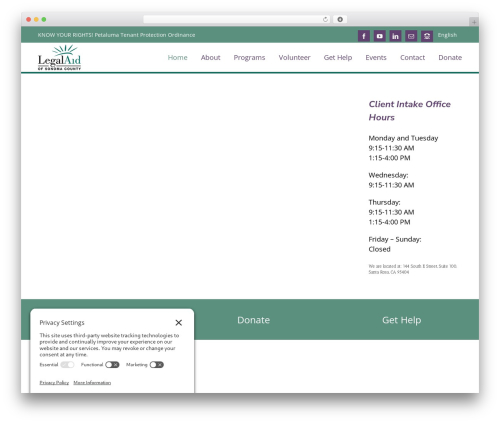
Task: Click the Friday – Sunday: Closed text
Action: point(395,244)
